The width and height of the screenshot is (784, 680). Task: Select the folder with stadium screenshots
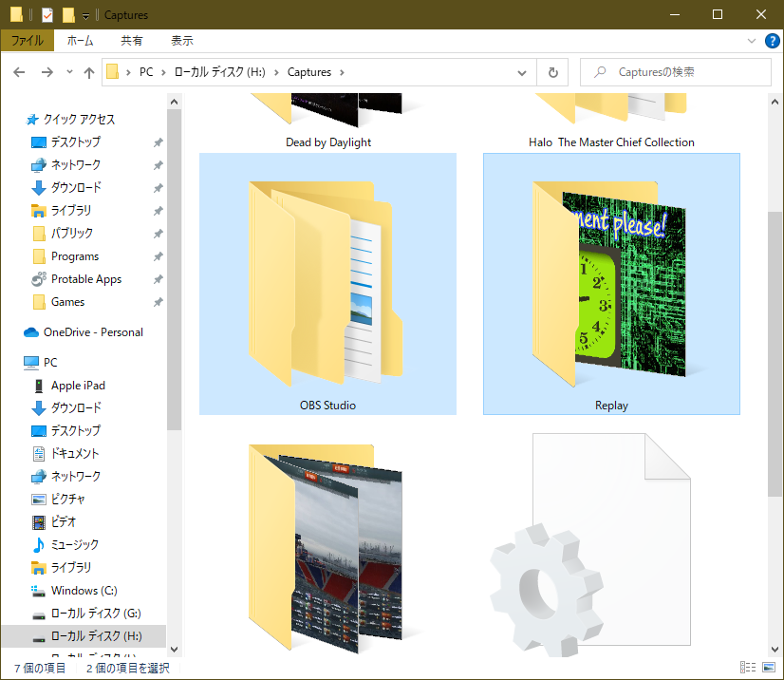(x=328, y=548)
